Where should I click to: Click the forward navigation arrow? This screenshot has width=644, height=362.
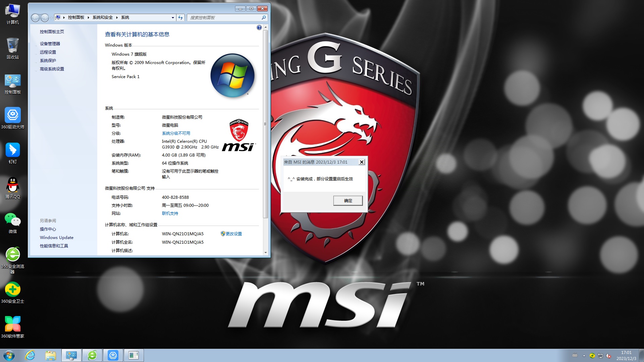click(x=45, y=17)
